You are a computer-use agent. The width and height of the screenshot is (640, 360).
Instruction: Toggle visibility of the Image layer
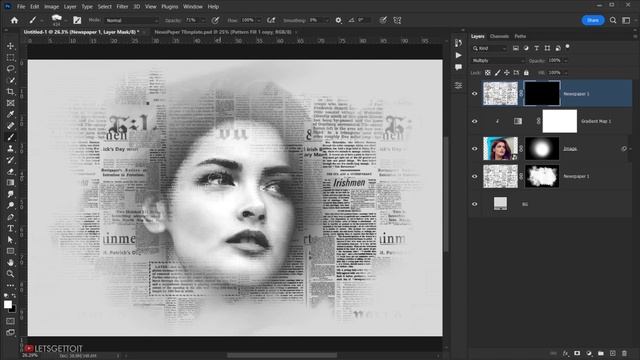(474, 149)
